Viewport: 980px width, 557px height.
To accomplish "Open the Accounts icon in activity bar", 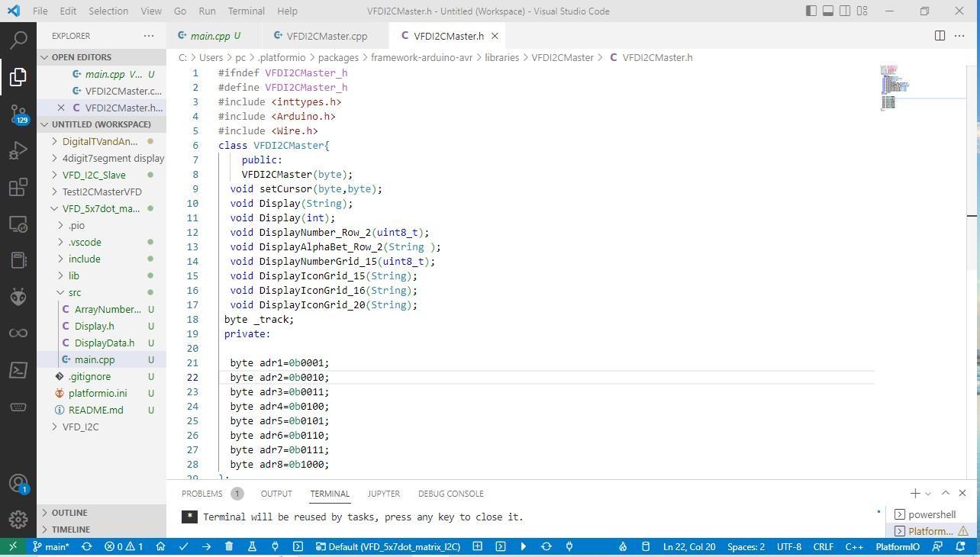I will 18,483.
